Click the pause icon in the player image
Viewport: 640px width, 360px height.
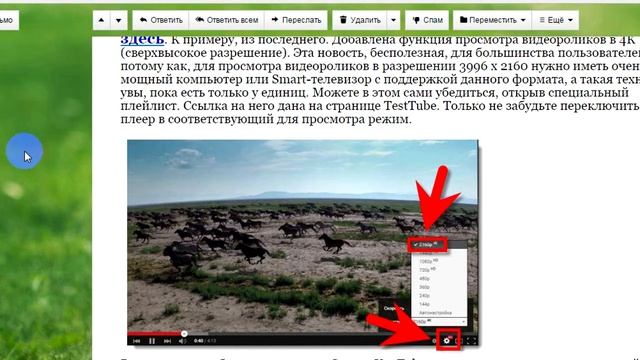[152, 341]
